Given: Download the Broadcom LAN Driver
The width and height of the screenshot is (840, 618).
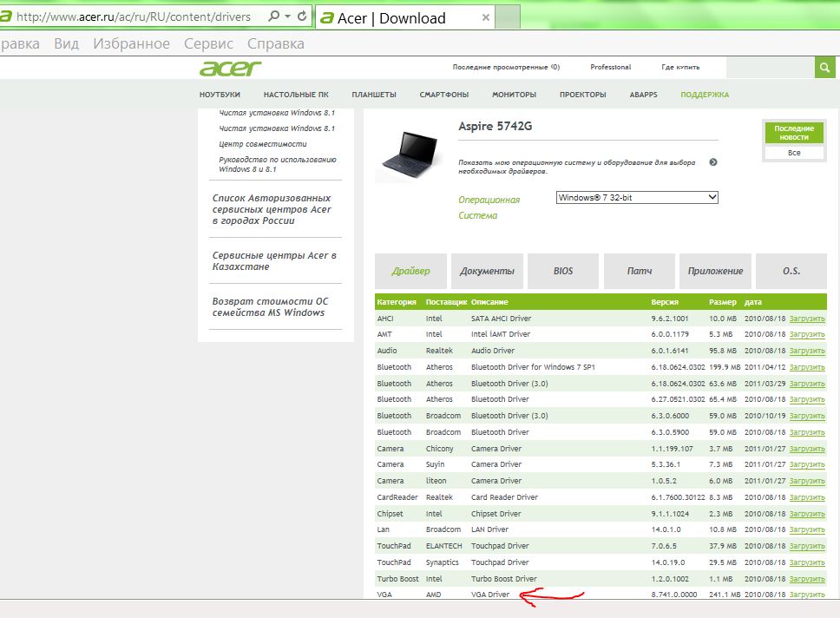Looking at the screenshot, I should coord(807,529).
